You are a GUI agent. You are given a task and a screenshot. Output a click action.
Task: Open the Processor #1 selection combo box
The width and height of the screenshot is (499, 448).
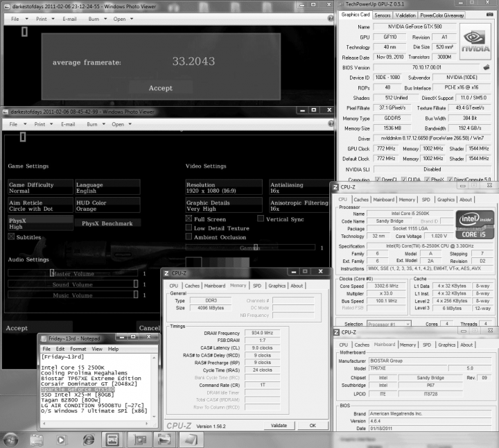pyautogui.click(x=389, y=324)
